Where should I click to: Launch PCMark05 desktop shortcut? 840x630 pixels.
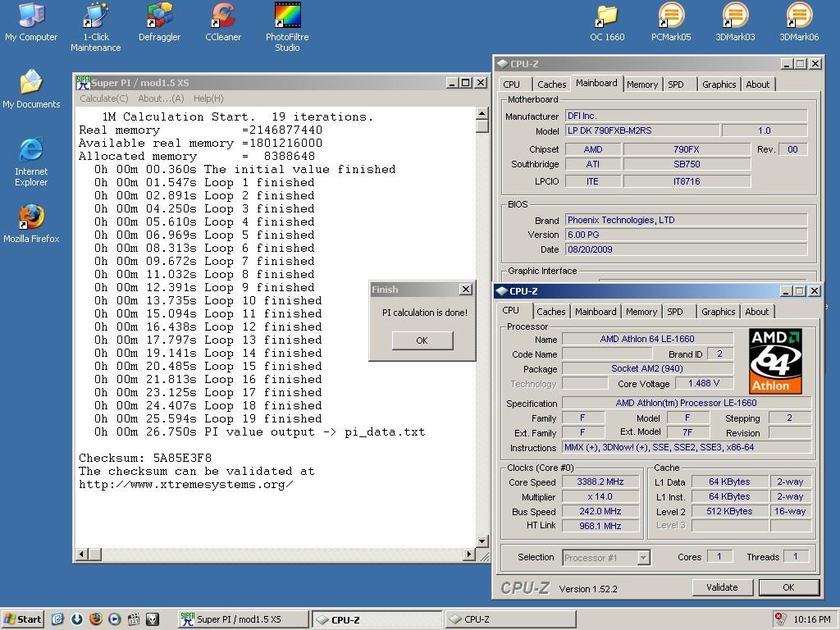(x=671, y=22)
